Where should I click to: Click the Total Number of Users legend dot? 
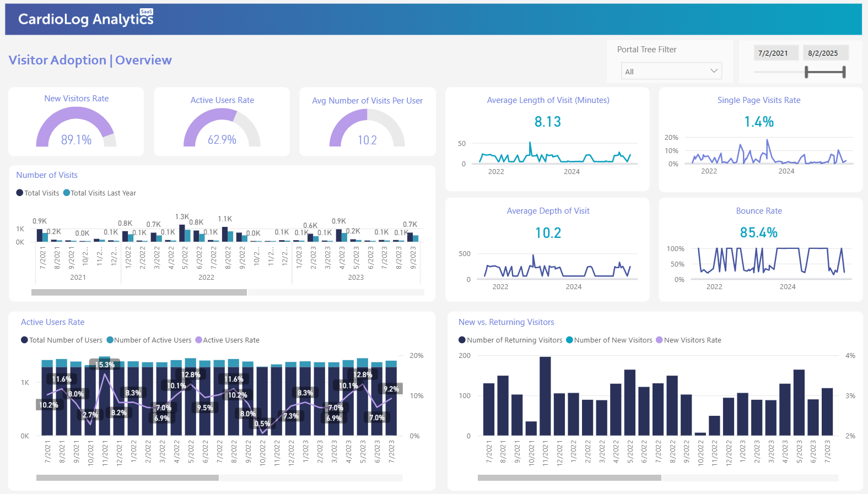coord(24,340)
